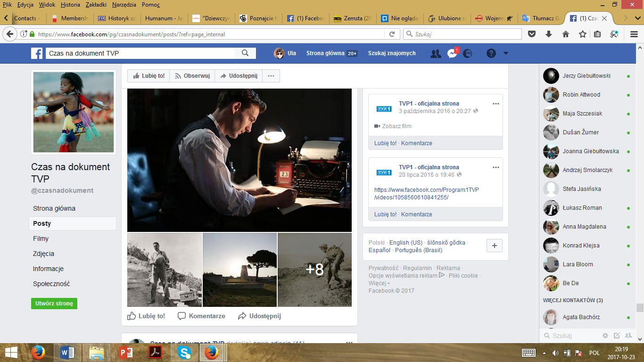The height and width of the screenshot is (362, 644).
Task: Expand the account dropdown arrow in Facebook bar
Action: pos(506,53)
